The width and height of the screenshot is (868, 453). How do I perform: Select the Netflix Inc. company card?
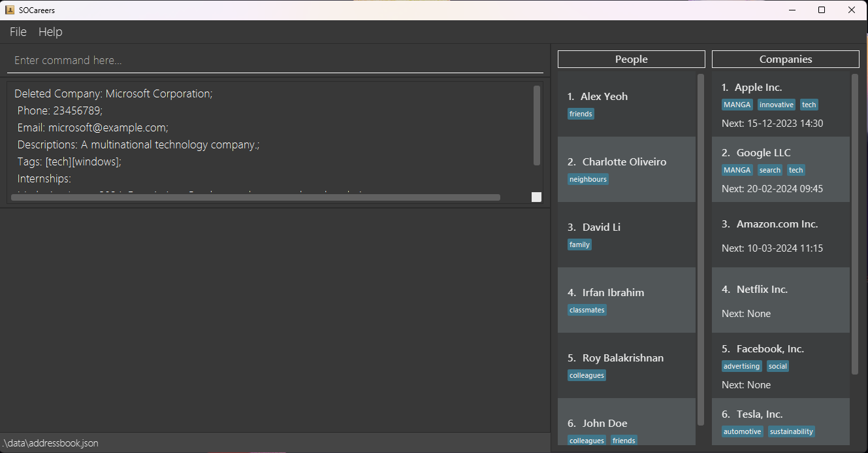click(x=780, y=299)
